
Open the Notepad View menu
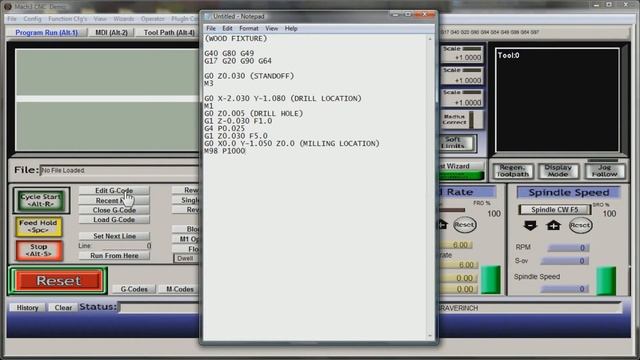coord(271,29)
